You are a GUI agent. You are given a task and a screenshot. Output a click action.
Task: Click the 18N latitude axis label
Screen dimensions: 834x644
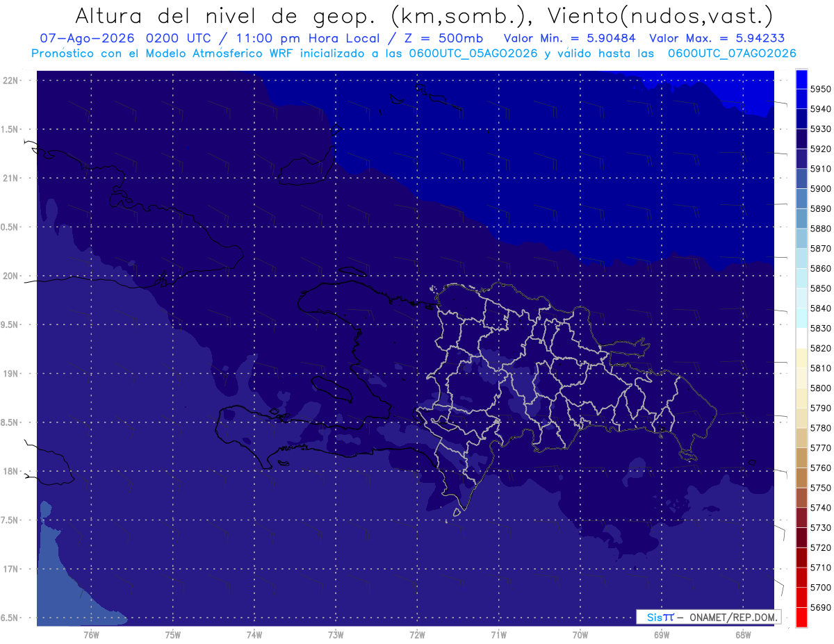click(x=11, y=471)
